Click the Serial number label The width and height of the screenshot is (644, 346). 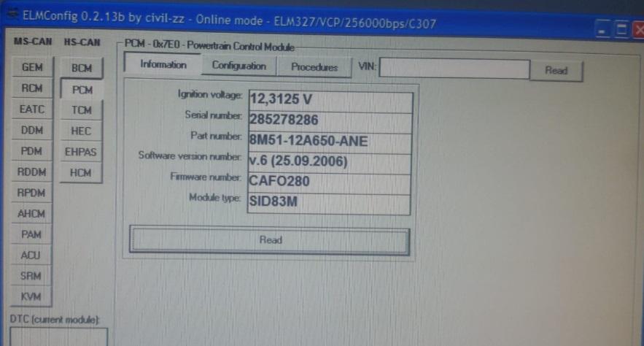pyautogui.click(x=213, y=115)
